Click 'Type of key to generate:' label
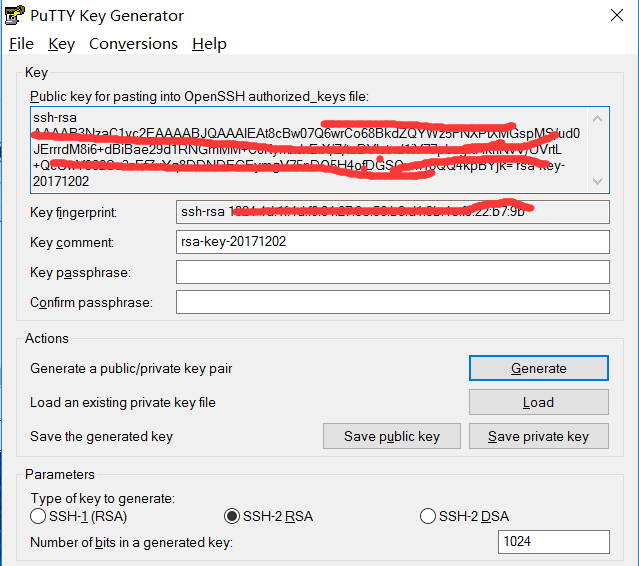639x566 pixels. [x=103, y=498]
